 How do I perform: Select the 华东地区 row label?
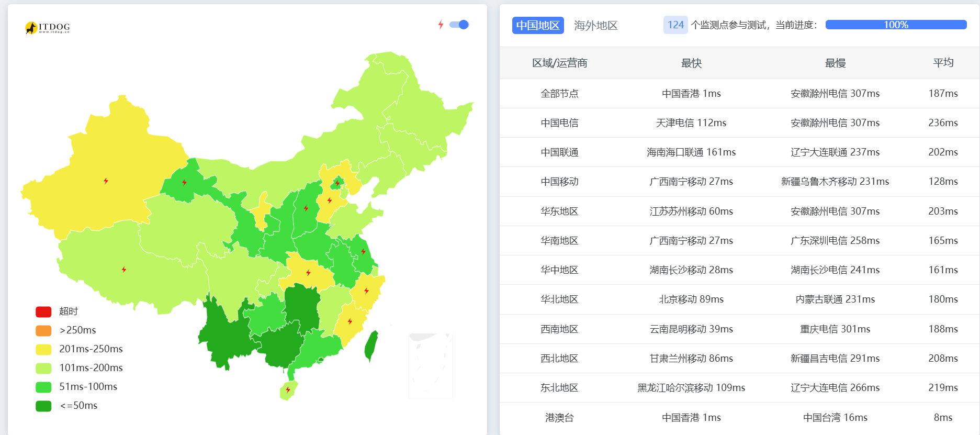[x=559, y=211]
